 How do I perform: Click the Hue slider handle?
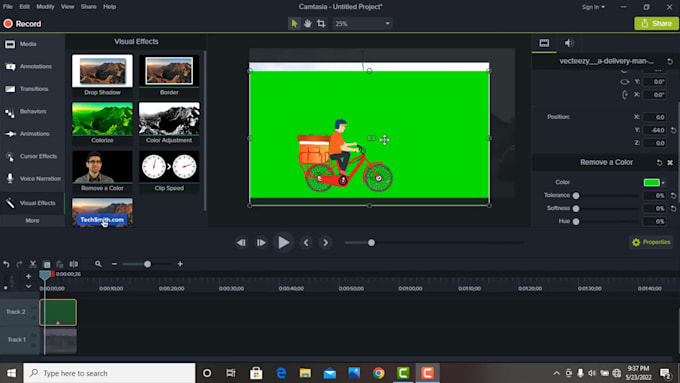coord(576,222)
